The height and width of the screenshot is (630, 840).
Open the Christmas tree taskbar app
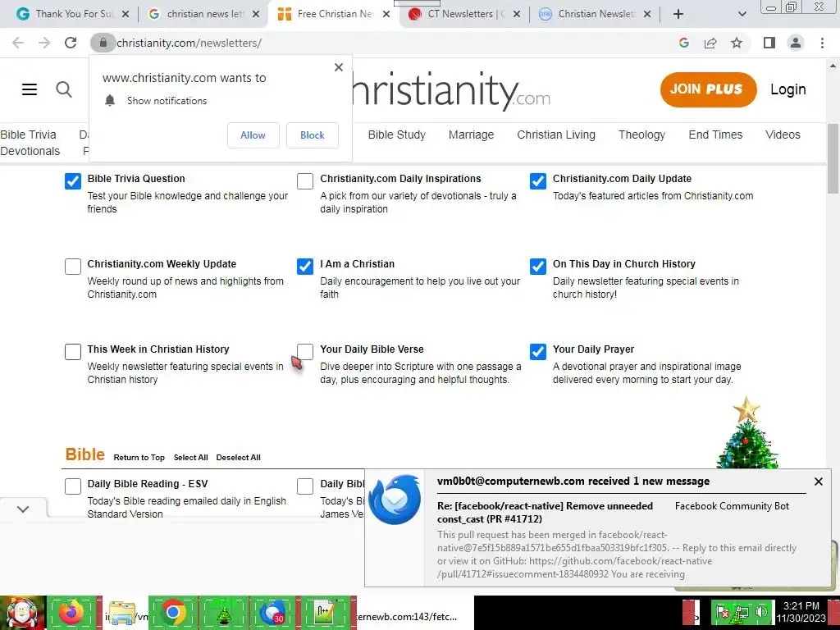click(223, 613)
